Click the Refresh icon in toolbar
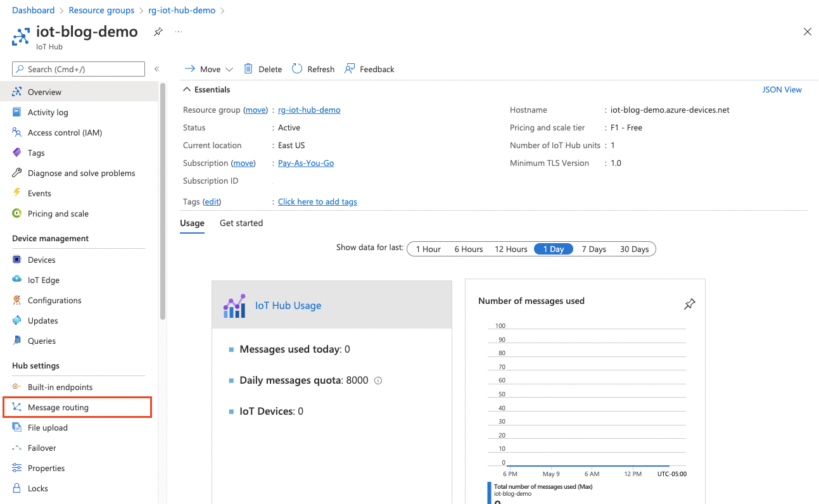The width and height of the screenshot is (819, 504). [297, 69]
